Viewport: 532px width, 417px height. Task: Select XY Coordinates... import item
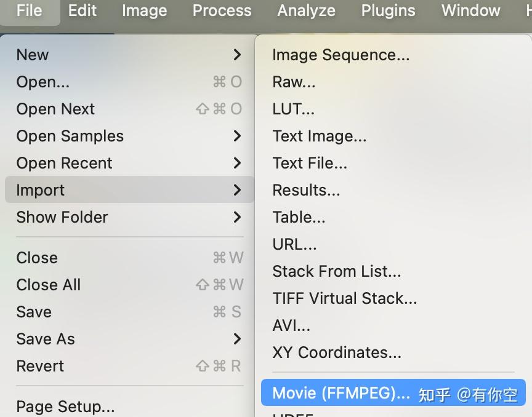336,352
